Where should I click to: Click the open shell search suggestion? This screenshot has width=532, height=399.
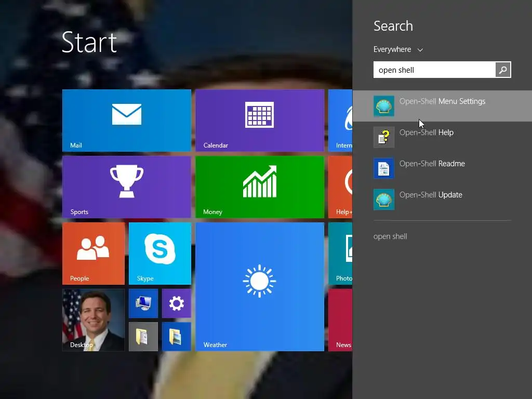[x=390, y=236]
